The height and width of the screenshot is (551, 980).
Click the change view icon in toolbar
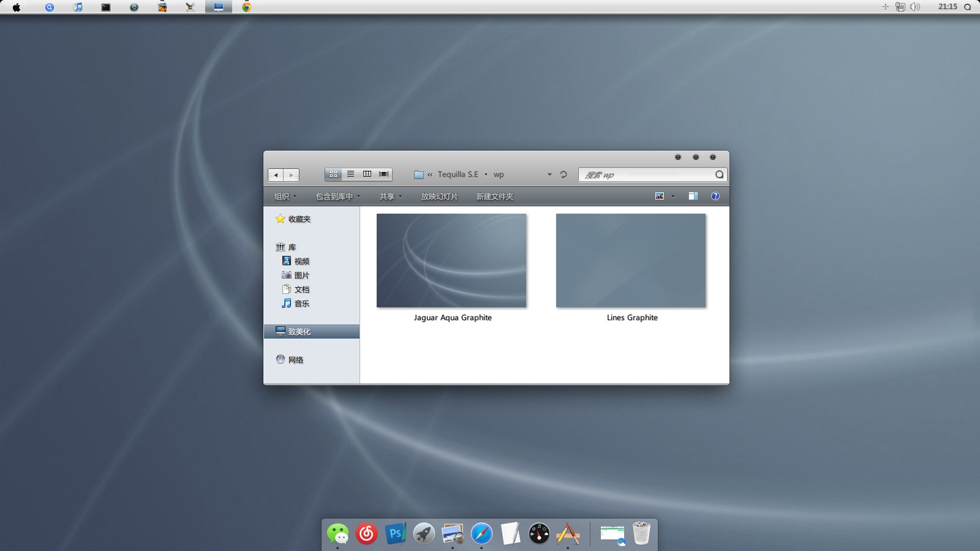click(x=660, y=197)
